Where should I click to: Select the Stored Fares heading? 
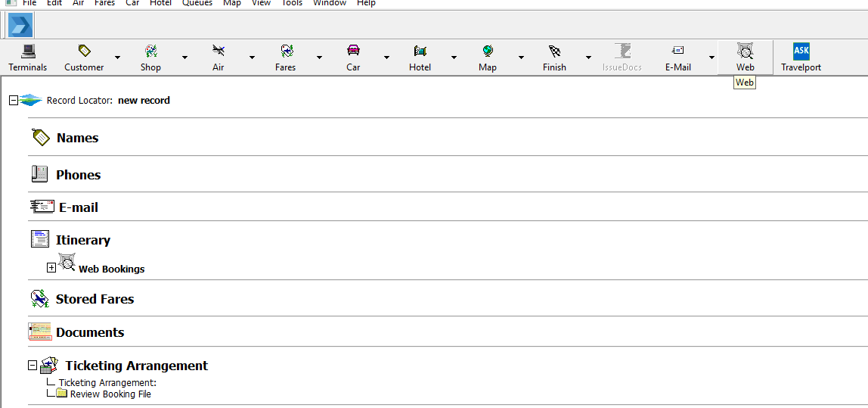click(95, 299)
